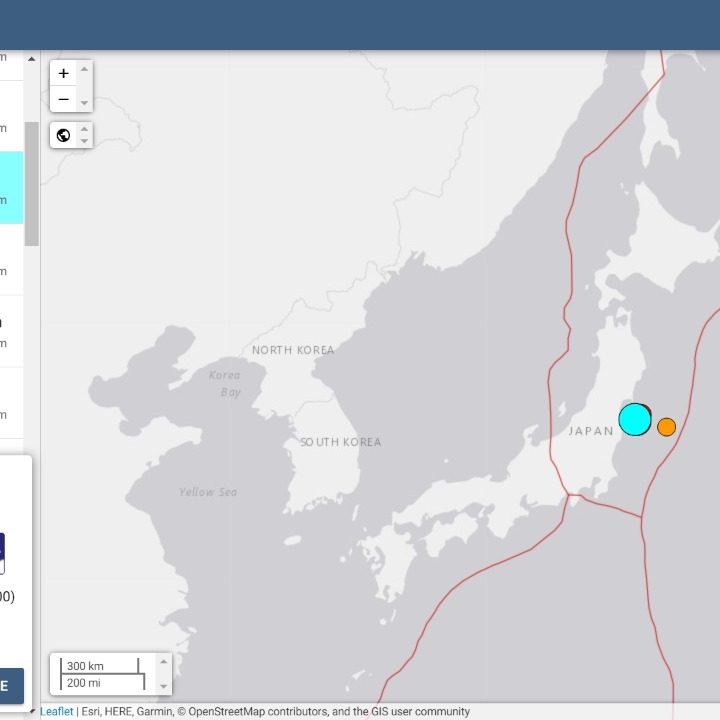Select the orange earthquake marker
This screenshot has height=720, width=720.
pos(666,427)
